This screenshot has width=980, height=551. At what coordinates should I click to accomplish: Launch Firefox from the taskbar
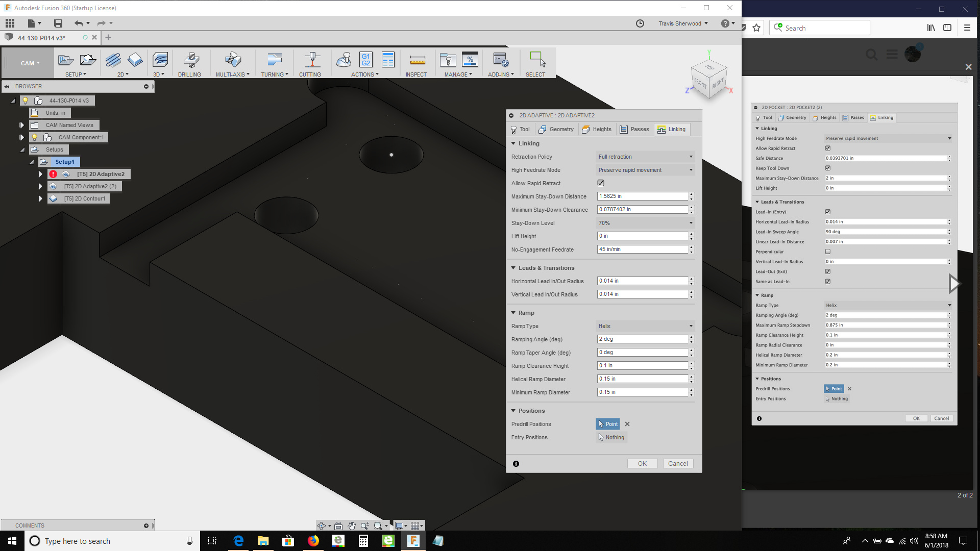tap(313, 541)
